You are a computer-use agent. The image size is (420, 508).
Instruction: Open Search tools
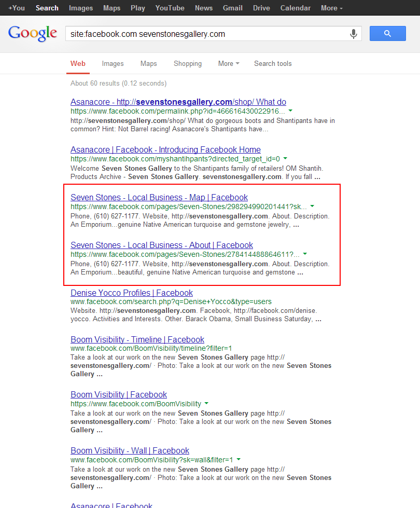pos(273,63)
